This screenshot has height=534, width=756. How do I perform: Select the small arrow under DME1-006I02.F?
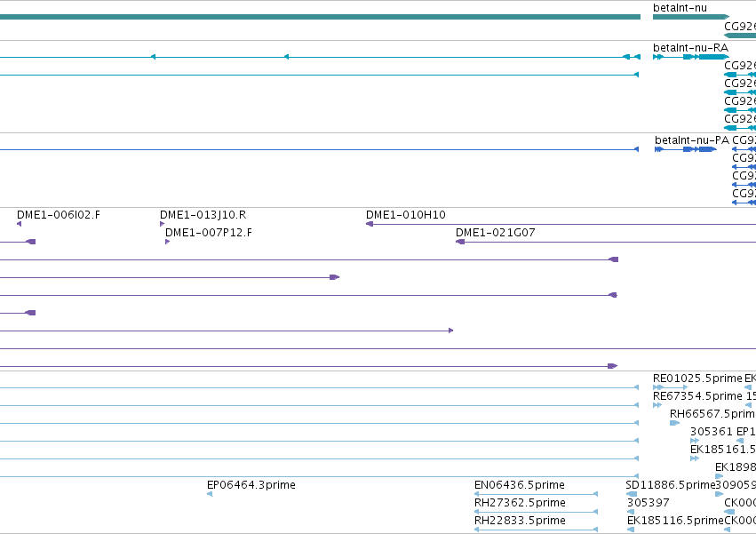[x=19, y=224]
